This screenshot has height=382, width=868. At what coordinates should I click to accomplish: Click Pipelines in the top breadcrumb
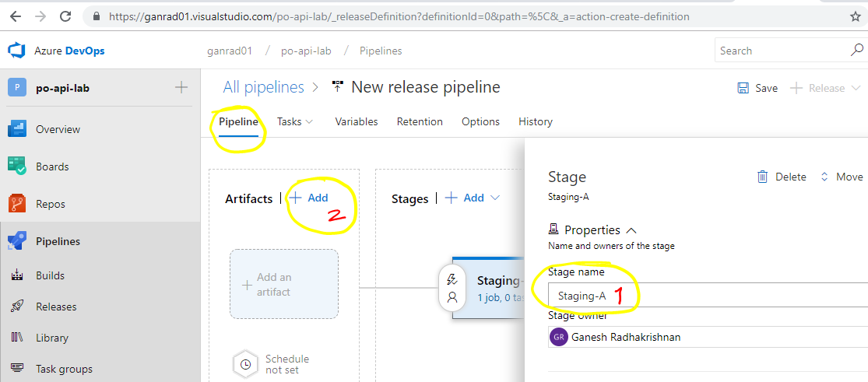click(x=381, y=51)
